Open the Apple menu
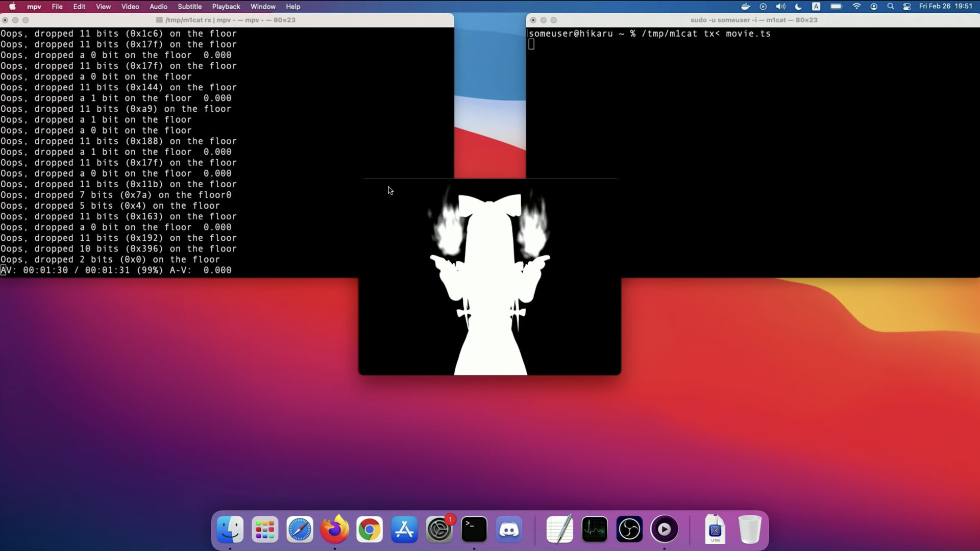The image size is (980, 551). click(x=12, y=7)
